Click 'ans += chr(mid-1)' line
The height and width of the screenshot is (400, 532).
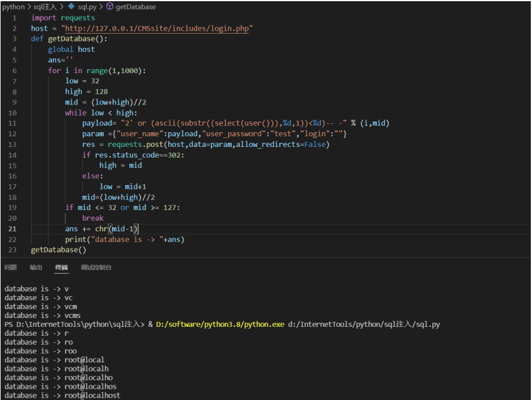101,229
